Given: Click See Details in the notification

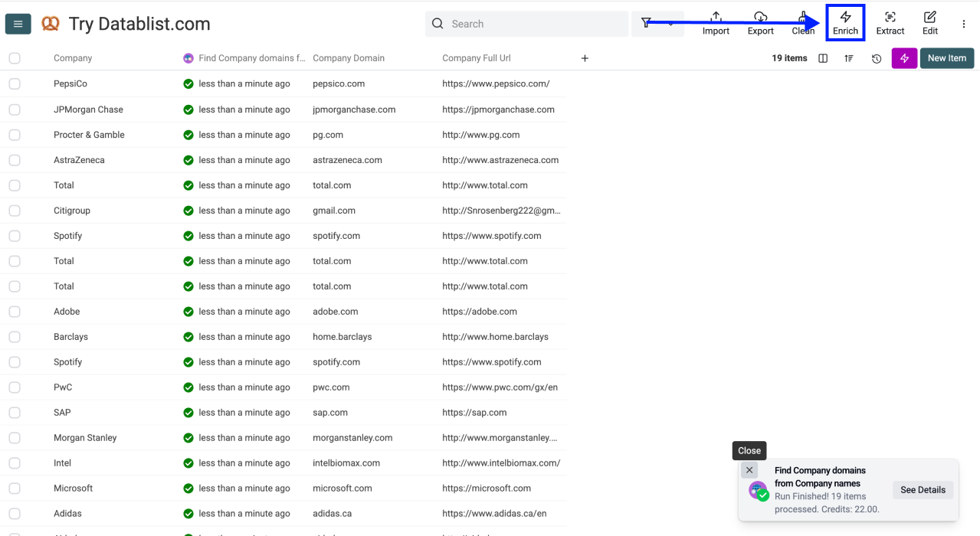Looking at the screenshot, I should pos(923,490).
